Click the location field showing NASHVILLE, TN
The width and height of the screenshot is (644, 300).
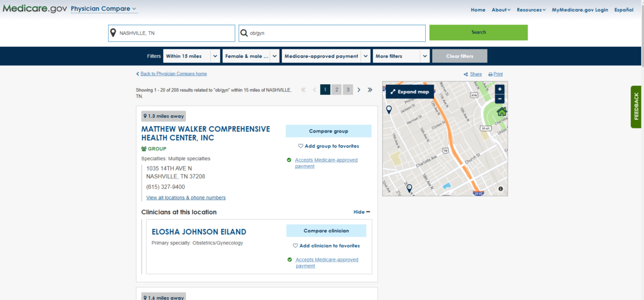171,33
